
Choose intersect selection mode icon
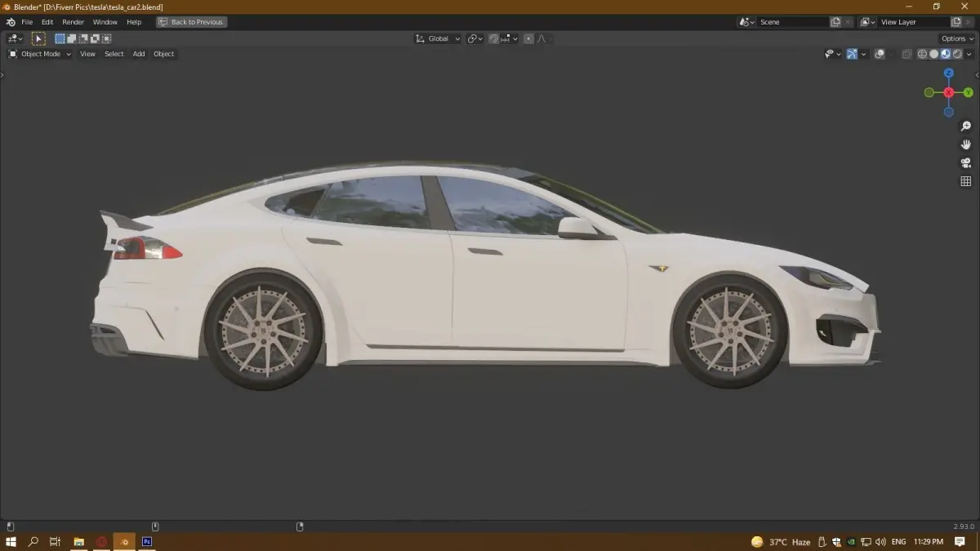pos(106,38)
